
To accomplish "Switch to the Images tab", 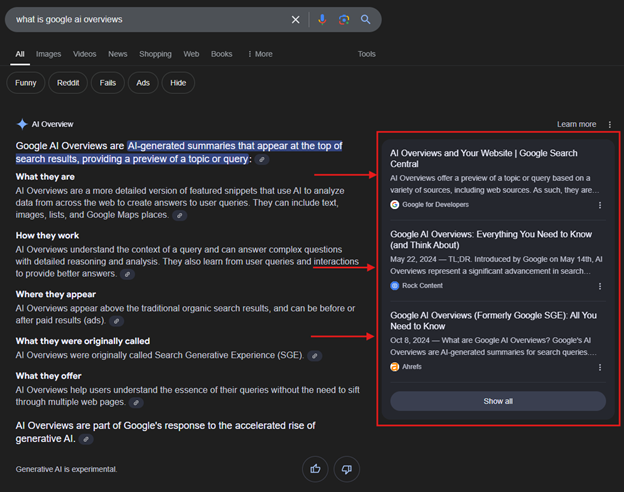I will point(48,54).
